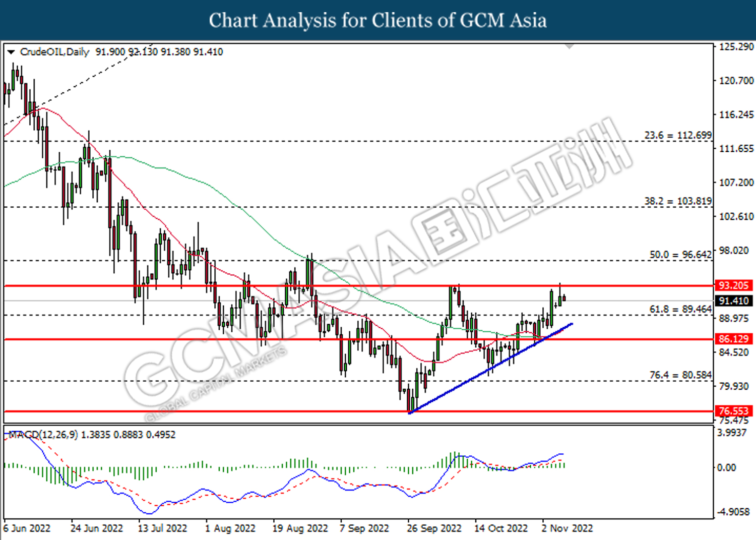Click the MACD axis value 3.9937
Viewport: 756px width, 540px height.
(732, 432)
